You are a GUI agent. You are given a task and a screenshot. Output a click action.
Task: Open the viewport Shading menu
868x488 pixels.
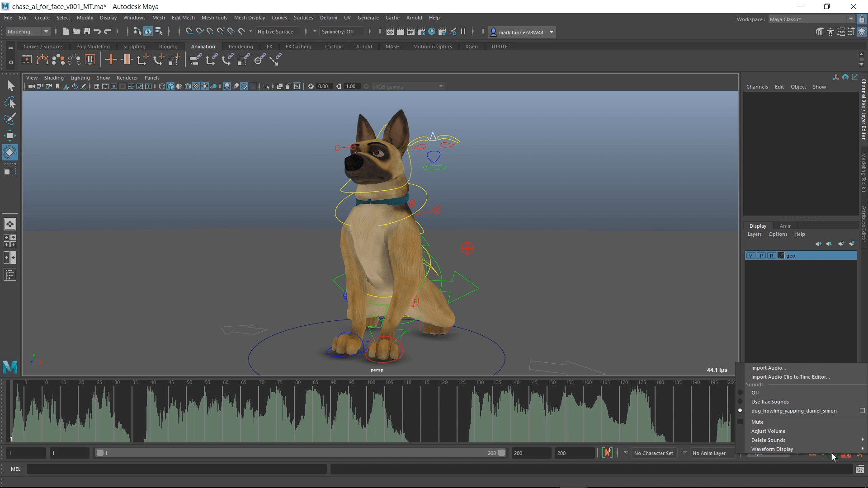pos(54,78)
